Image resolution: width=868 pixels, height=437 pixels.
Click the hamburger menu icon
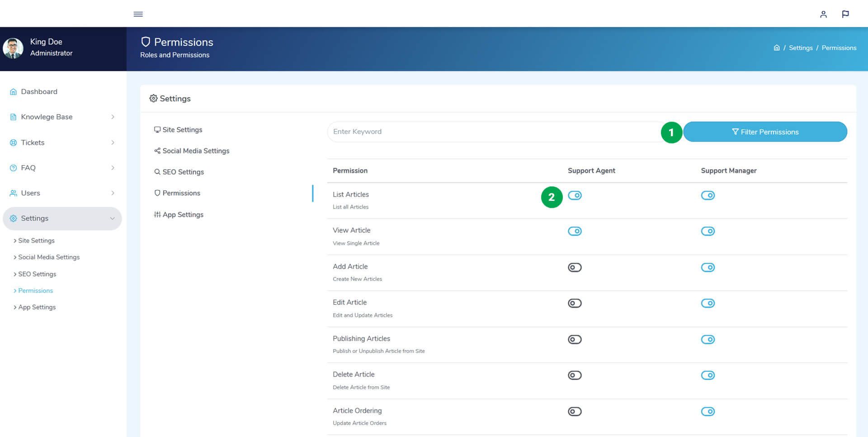pyautogui.click(x=138, y=14)
